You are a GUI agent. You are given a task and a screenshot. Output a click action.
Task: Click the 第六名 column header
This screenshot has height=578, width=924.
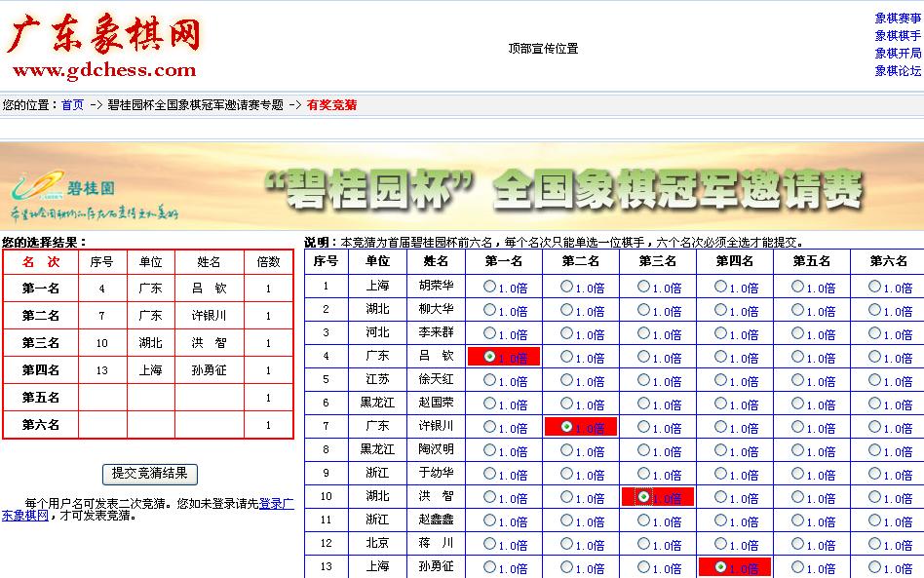889,261
